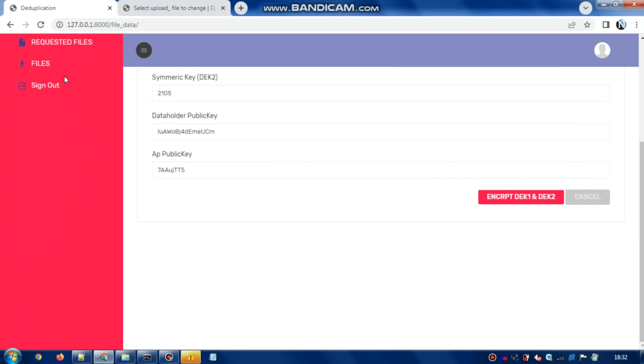Open the Windows Start menu
The width and height of the screenshot is (644, 364).
12,357
